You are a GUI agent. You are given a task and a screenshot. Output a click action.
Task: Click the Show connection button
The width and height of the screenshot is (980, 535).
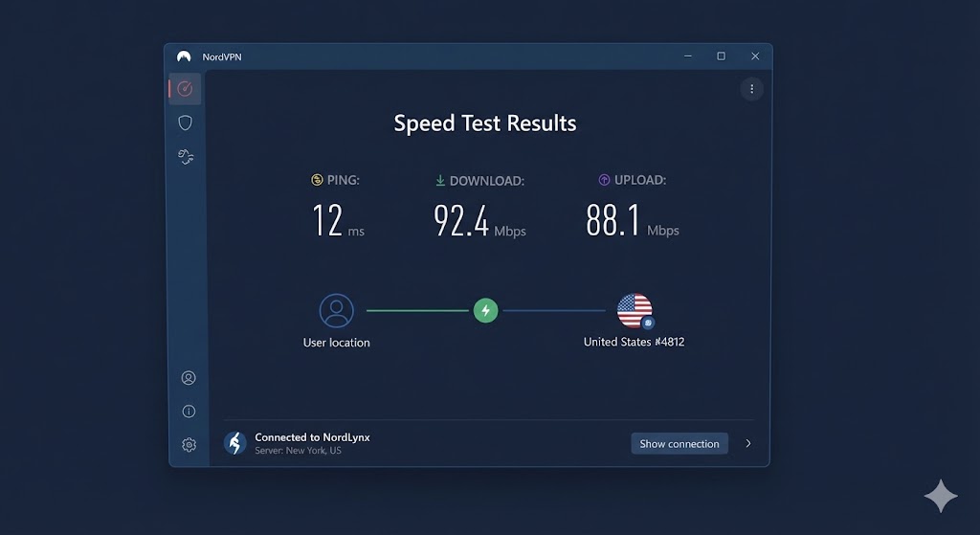pyautogui.click(x=679, y=444)
